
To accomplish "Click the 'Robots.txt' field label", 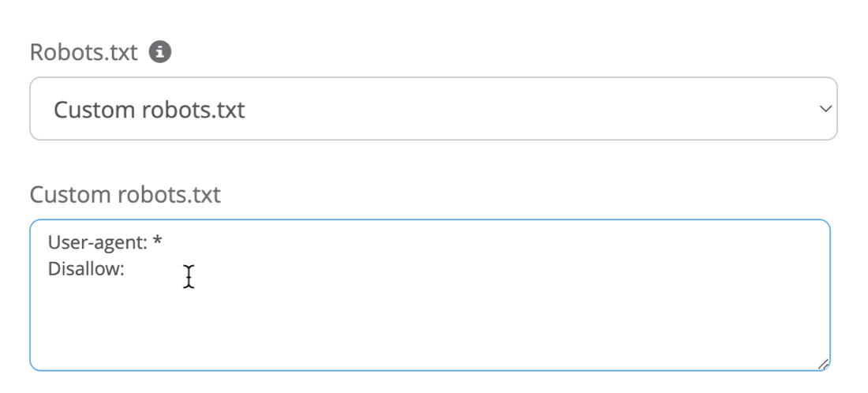I will point(83,53).
